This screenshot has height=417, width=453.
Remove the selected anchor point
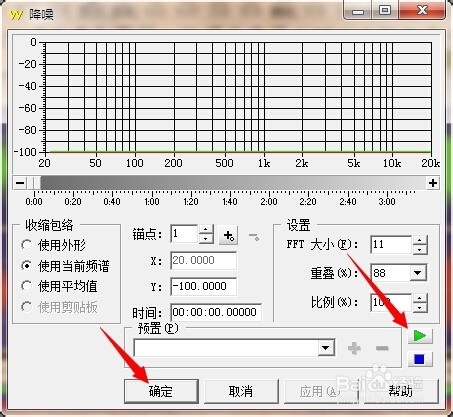point(254,237)
